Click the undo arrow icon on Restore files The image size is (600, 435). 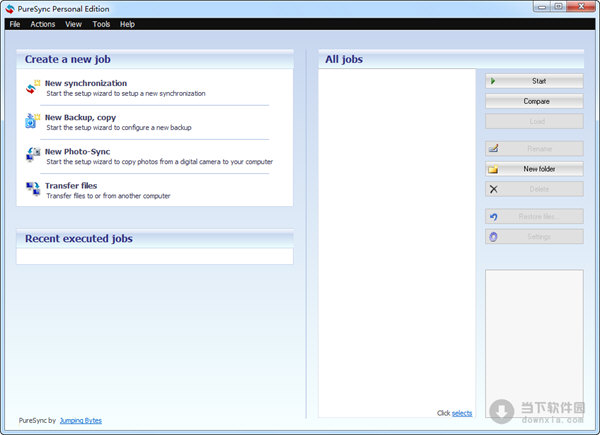(x=494, y=217)
